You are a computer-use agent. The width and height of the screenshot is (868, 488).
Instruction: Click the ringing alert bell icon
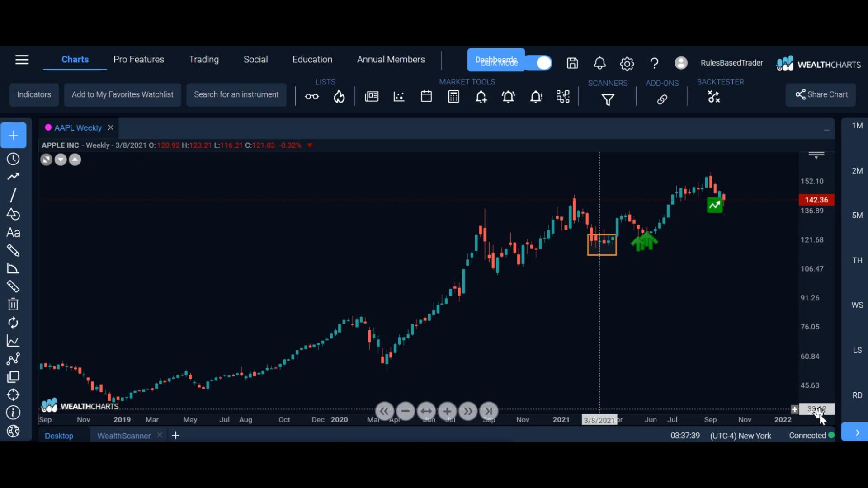pyautogui.click(x=509, y=97)
